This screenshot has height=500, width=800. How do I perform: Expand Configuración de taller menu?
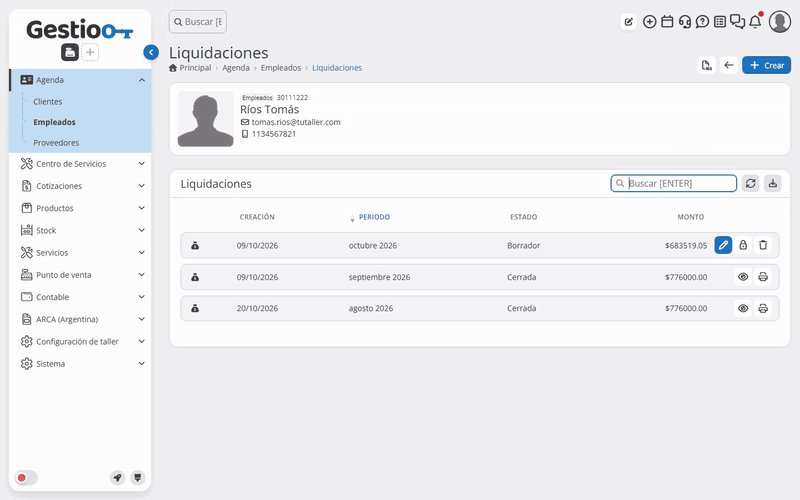coord(80,341)
